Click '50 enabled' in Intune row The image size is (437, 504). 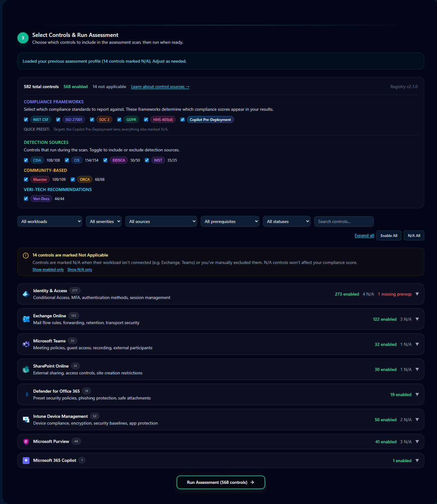[x=386, y=420]
